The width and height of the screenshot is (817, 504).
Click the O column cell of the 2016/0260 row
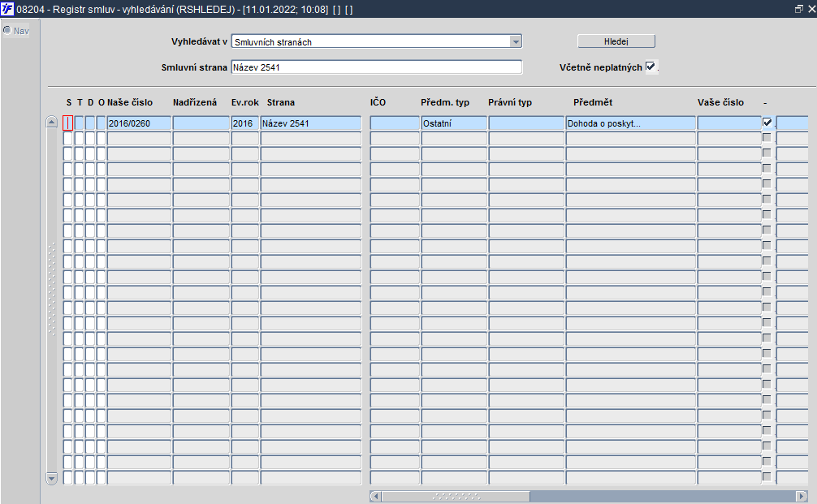coord(101,123)
